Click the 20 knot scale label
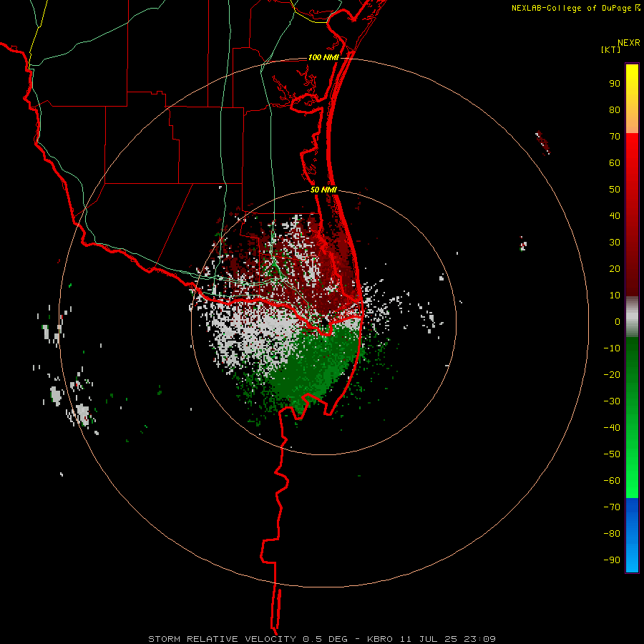Image resolution: width=644 pixels, height=644 pixels. (x=615, y=269)
